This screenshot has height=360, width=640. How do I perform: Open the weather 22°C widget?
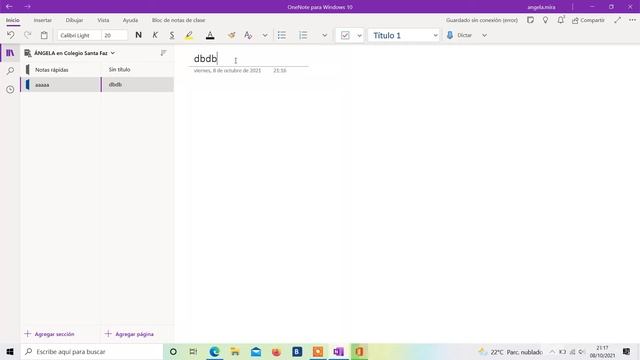click(511, 351)
